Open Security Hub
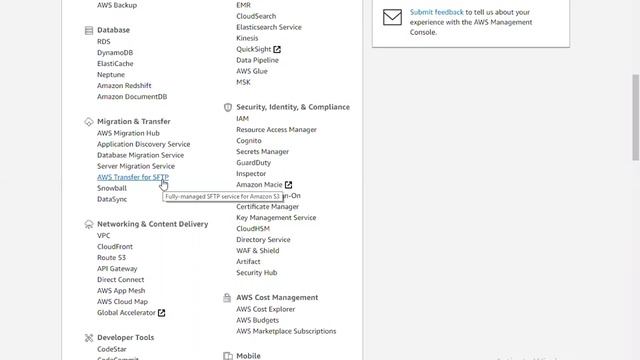This screenshot has height=360, width=640. click(x=257, y=273)
